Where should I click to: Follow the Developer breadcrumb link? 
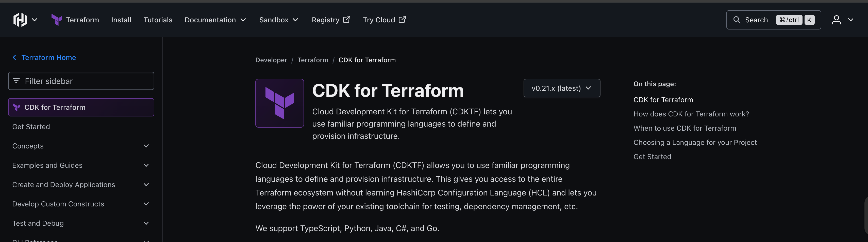click(271, 60)
